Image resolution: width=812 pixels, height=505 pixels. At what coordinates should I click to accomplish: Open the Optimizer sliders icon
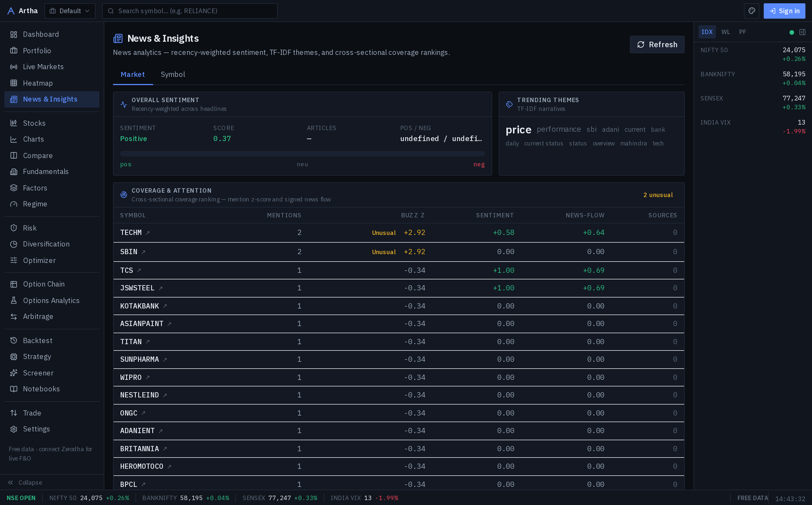click(x=14, y=260)
